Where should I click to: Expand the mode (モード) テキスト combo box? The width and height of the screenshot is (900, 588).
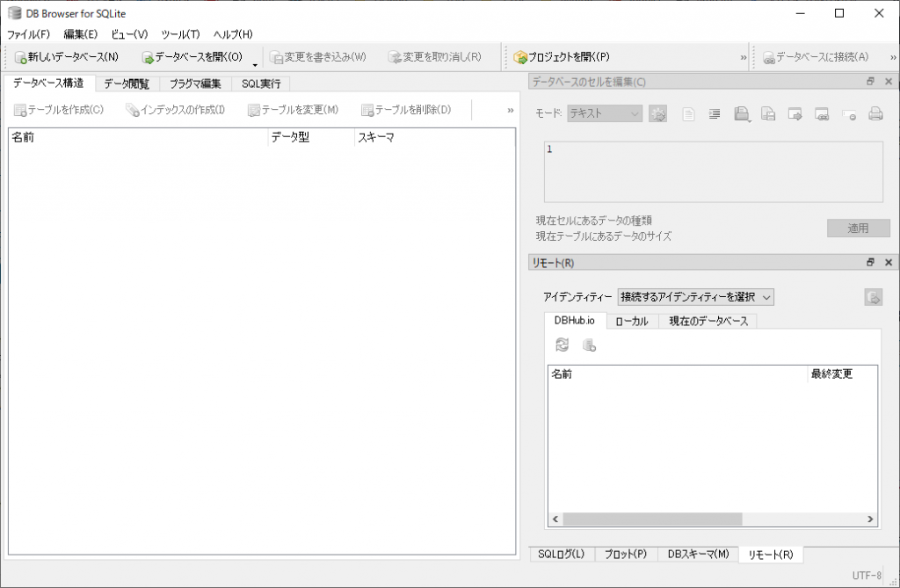tap(605, 113)
